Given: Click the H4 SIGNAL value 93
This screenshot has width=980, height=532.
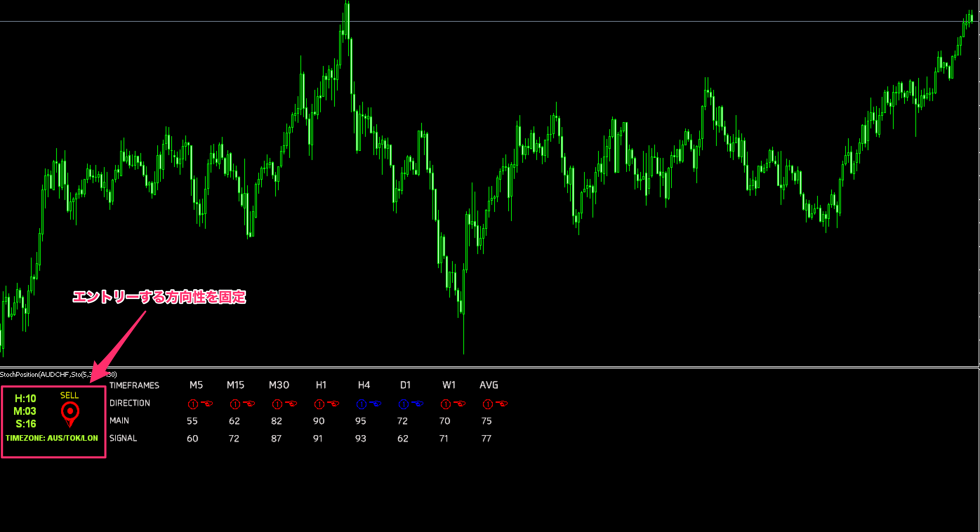Looking at the screenshot, I should click(360, 438).
